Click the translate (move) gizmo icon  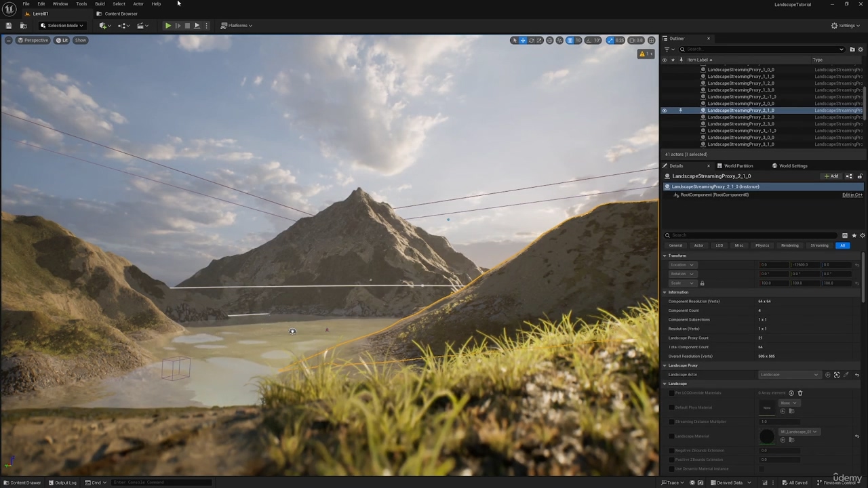coord(523,41)
